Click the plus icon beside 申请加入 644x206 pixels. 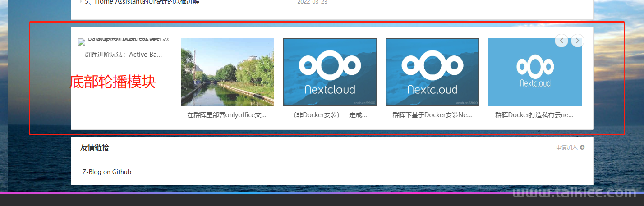point(582,147)
